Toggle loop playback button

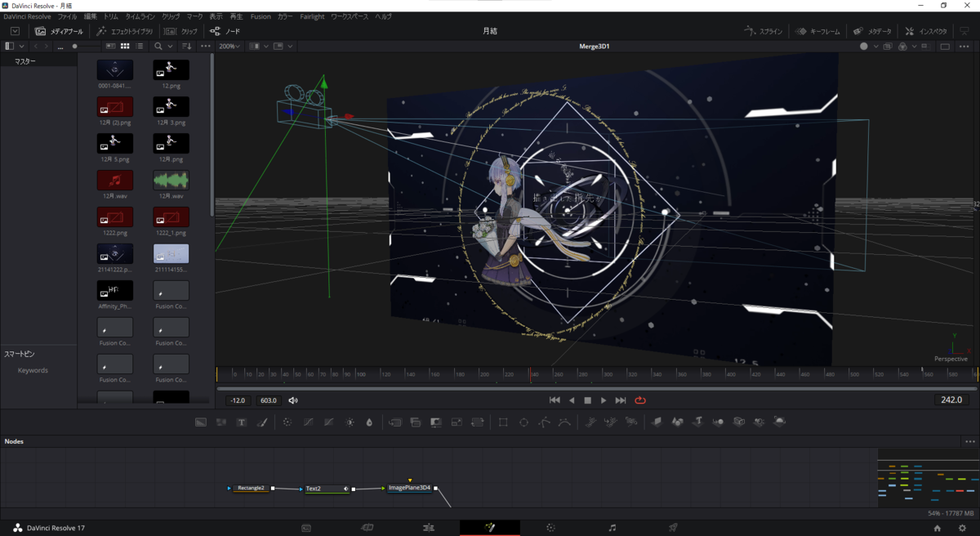coord(640,400)
